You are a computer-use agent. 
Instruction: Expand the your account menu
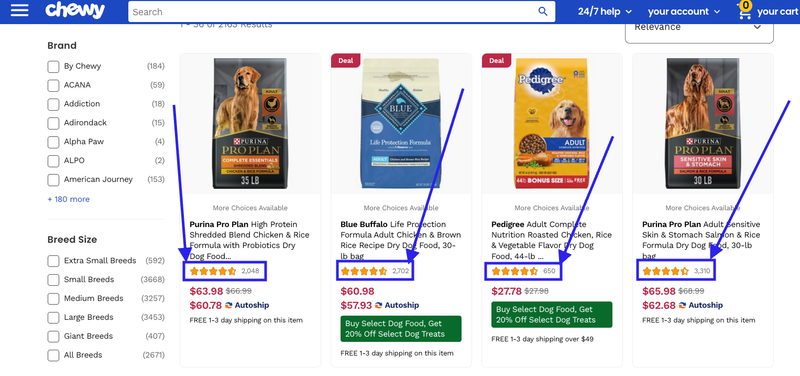[x=684, y=11]
